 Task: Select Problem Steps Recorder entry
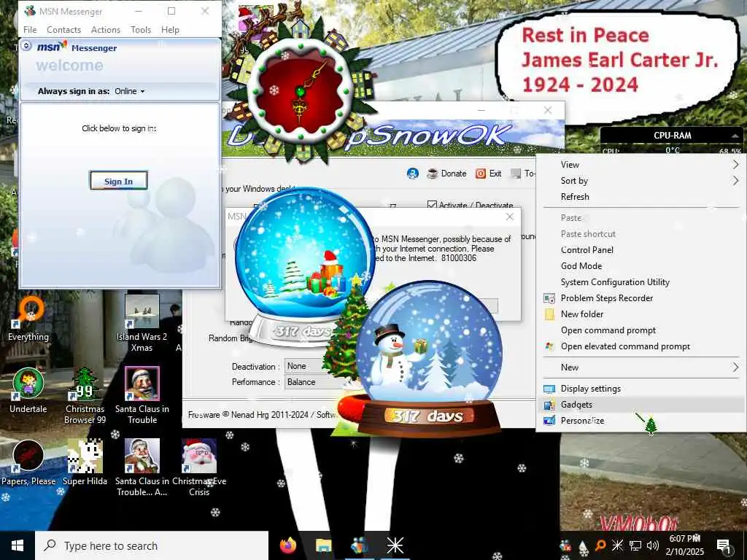tap(640, 298)
